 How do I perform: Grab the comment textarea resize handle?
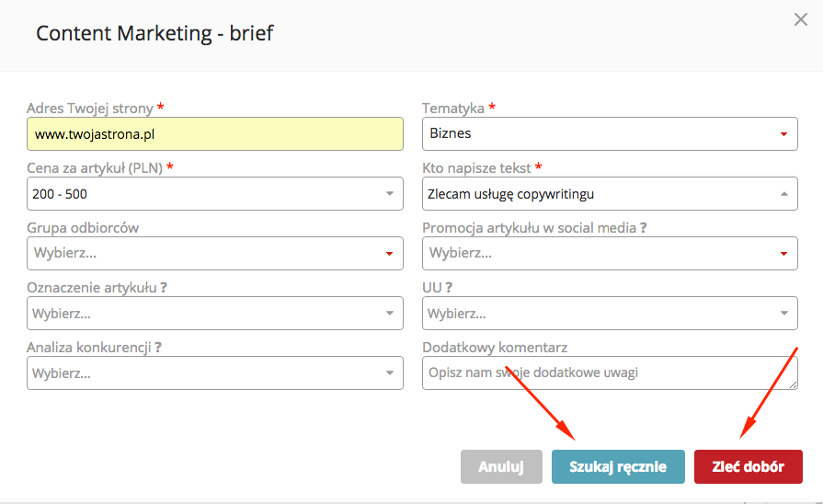click(x=793, y=384)
